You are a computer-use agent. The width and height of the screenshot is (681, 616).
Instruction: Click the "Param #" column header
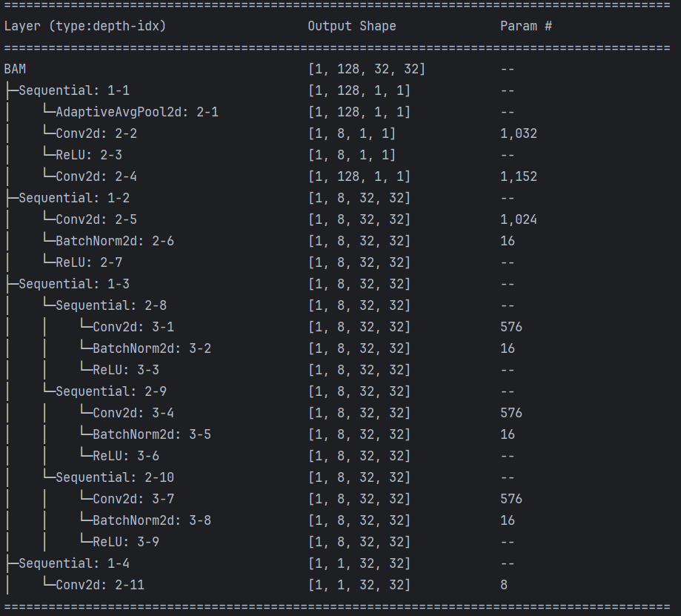point(526,26)
